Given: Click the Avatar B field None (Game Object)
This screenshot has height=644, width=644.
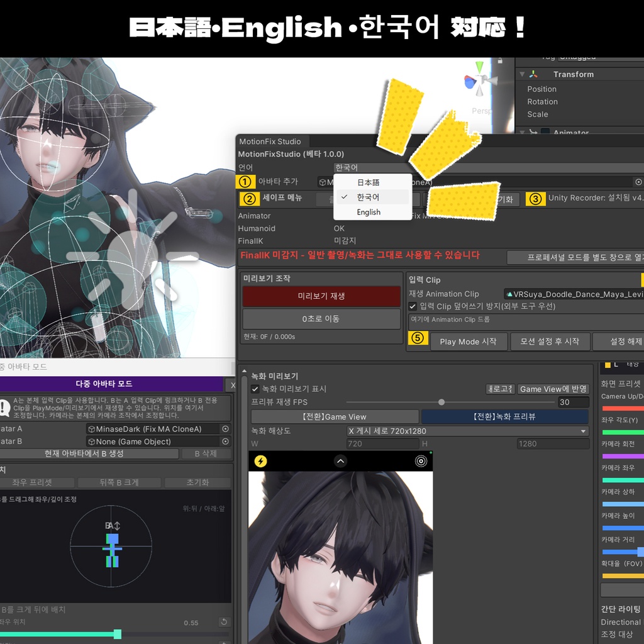Looking at the screenshot, I should tap(158, 441).
